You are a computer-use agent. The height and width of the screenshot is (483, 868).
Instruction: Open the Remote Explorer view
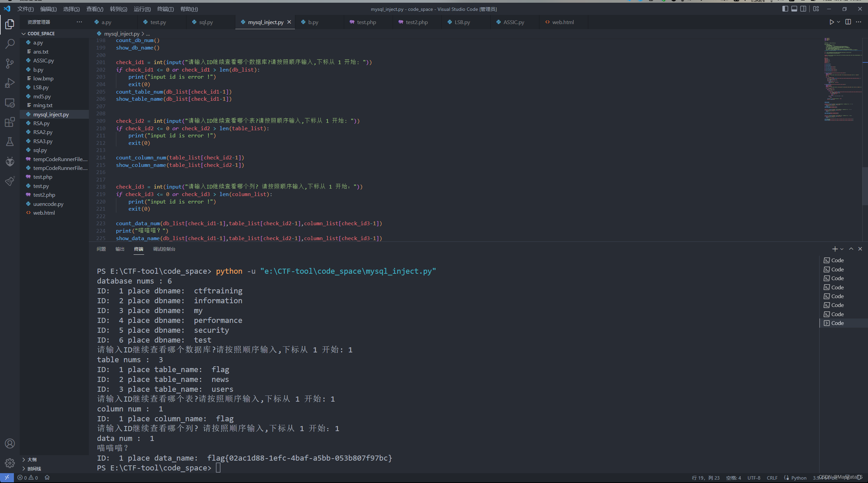10,103
